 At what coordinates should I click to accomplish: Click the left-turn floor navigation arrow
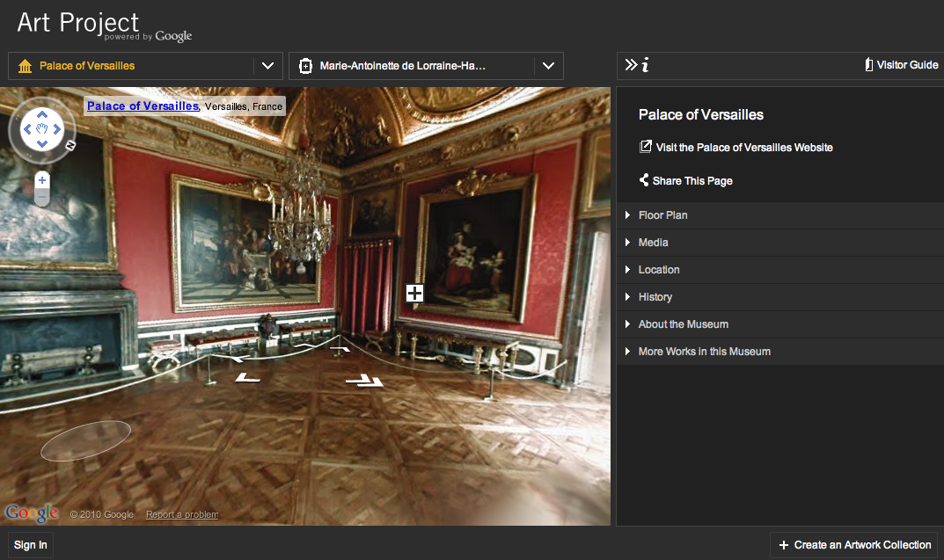click(x=247, y=378)
